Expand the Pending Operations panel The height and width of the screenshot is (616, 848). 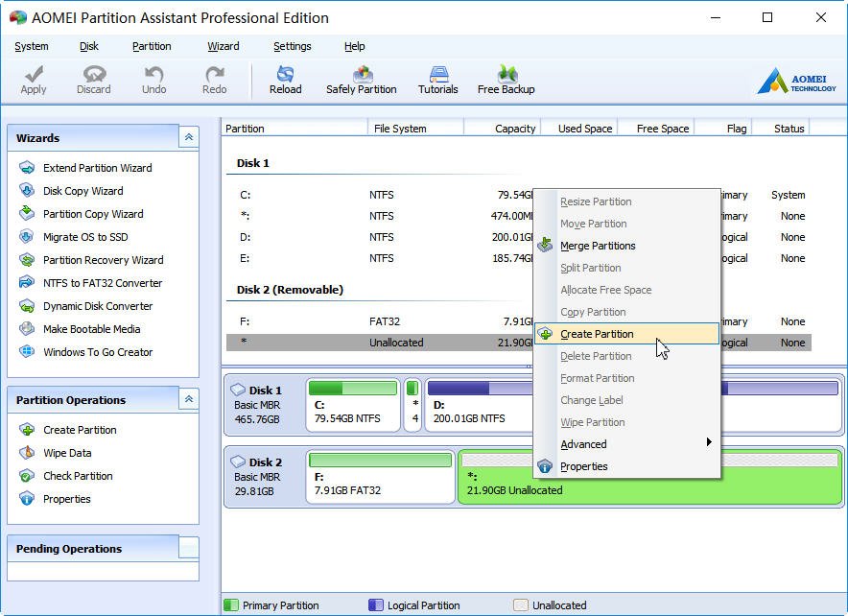pos(189,548)
